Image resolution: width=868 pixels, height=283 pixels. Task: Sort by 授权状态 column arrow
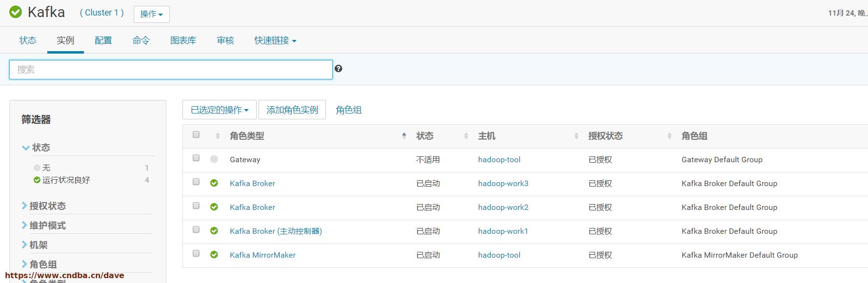coord(669,136)
